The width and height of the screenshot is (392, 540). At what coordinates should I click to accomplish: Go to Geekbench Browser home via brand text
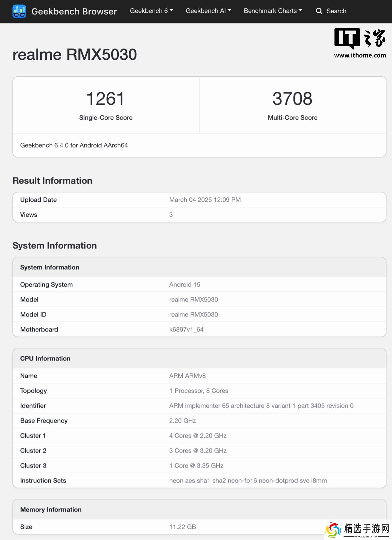point(74,11)
